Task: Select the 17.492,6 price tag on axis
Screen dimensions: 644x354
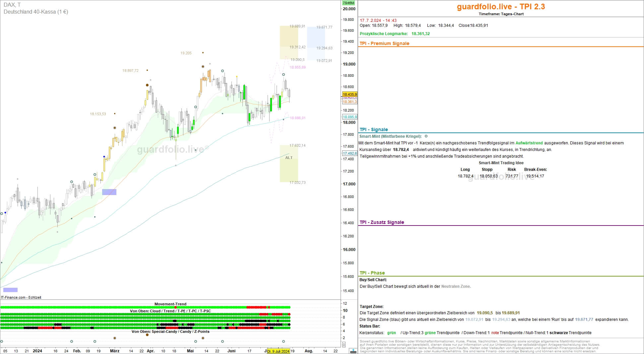Action: point(350,153)
